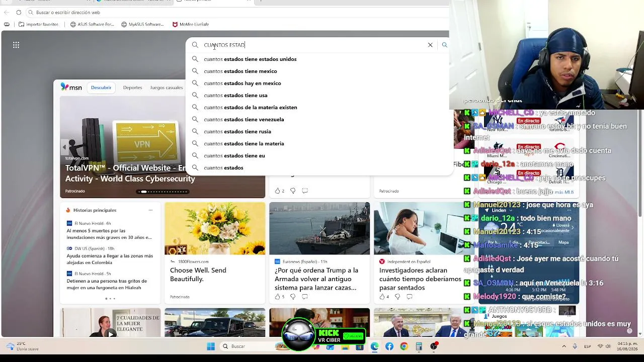644x362 pixels.
Task: Open the McAfee LiveSafe bookmark
Action: pyautogui.click(x=190, y=24)
